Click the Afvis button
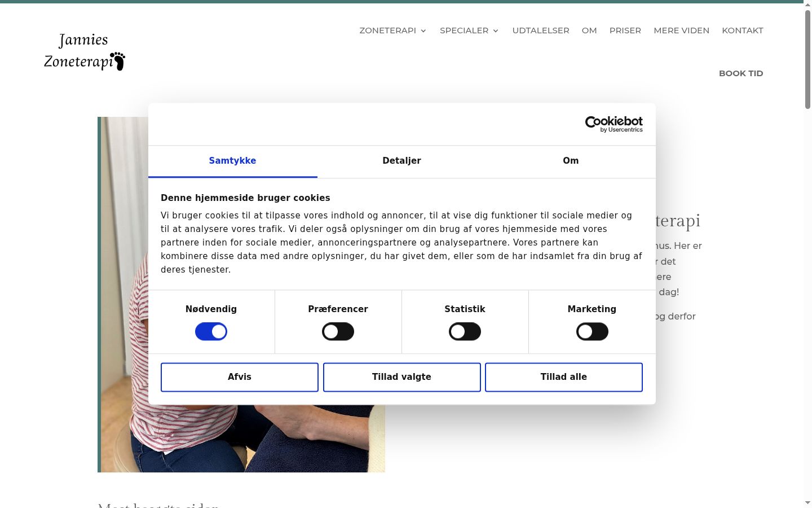The image size is (812, 508). click(240, 377)
